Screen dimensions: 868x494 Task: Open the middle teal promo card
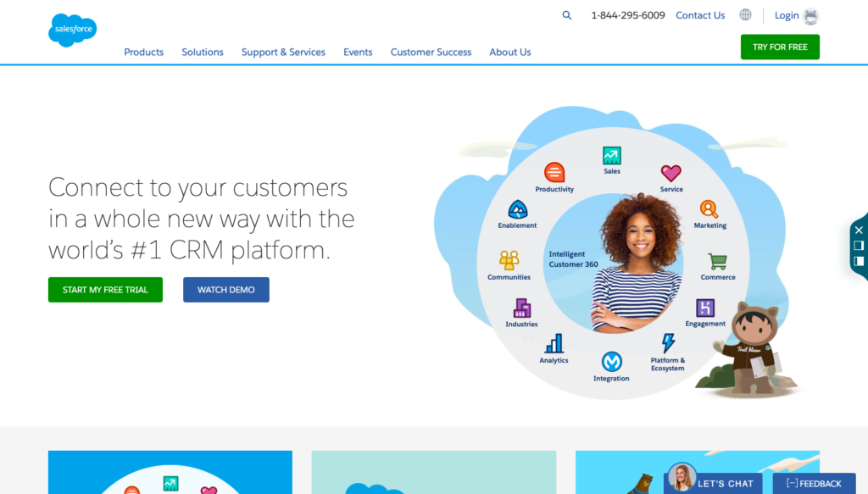point(434,473)
